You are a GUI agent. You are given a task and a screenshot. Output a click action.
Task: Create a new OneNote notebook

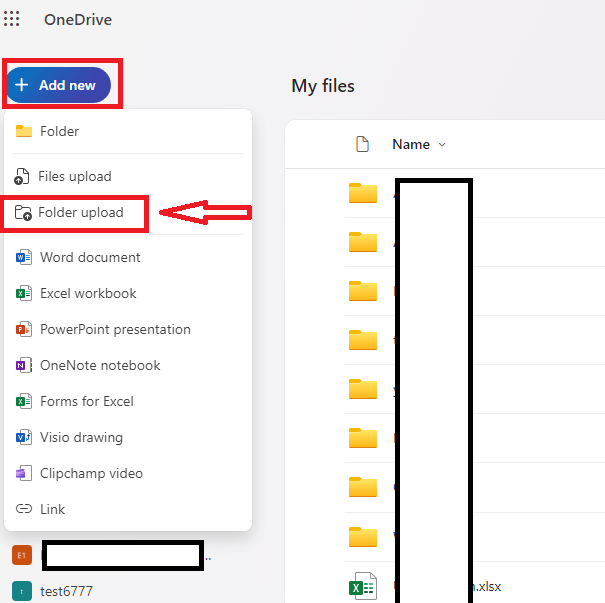point(128,365)
